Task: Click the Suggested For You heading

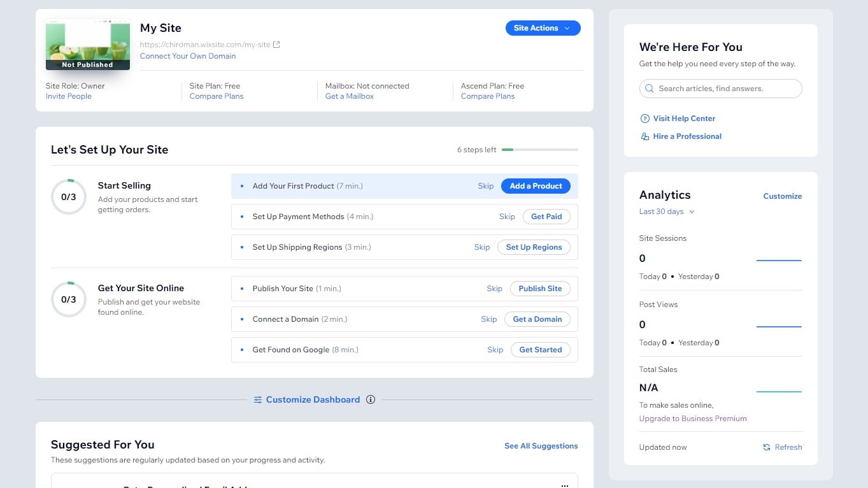Action: pos(103,445)
